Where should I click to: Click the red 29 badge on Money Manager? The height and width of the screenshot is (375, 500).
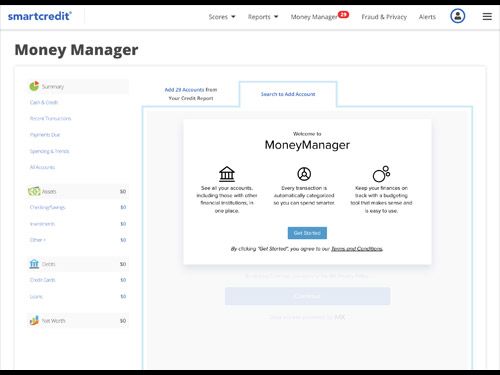[x=343, y=14]
